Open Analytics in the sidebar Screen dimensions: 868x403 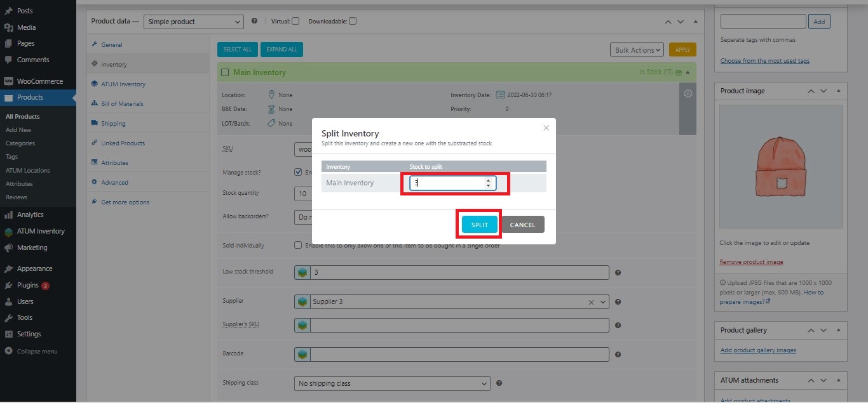coord(30,215)
